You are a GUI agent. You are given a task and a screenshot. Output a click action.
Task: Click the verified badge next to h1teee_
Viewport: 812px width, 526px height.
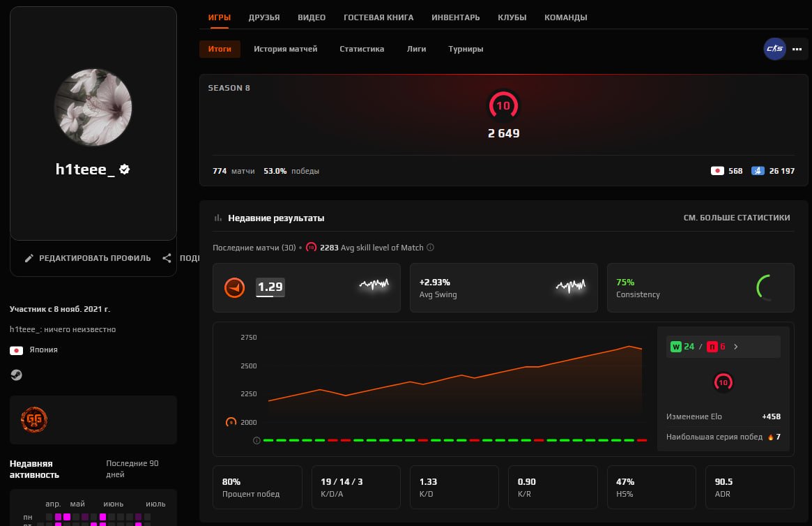(x=124, y=169)
